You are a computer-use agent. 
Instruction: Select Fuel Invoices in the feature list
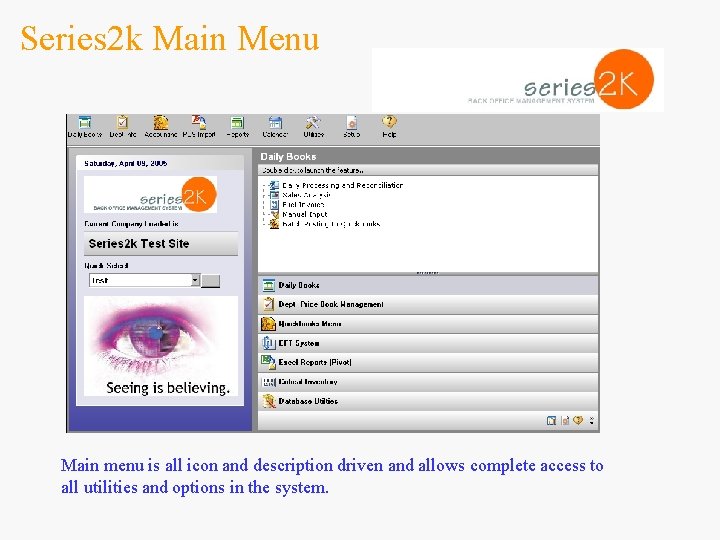pos(297,205)
